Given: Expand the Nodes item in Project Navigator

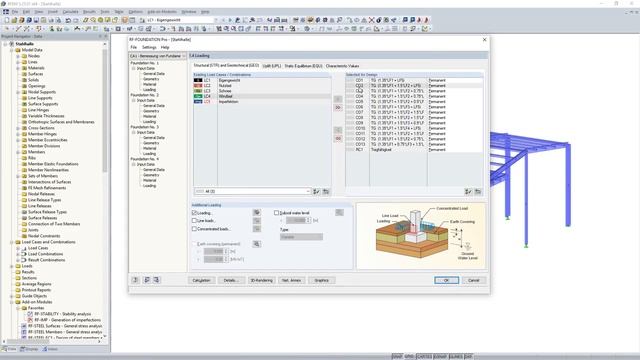Looking at the screenshot, I should click(18, 56).
